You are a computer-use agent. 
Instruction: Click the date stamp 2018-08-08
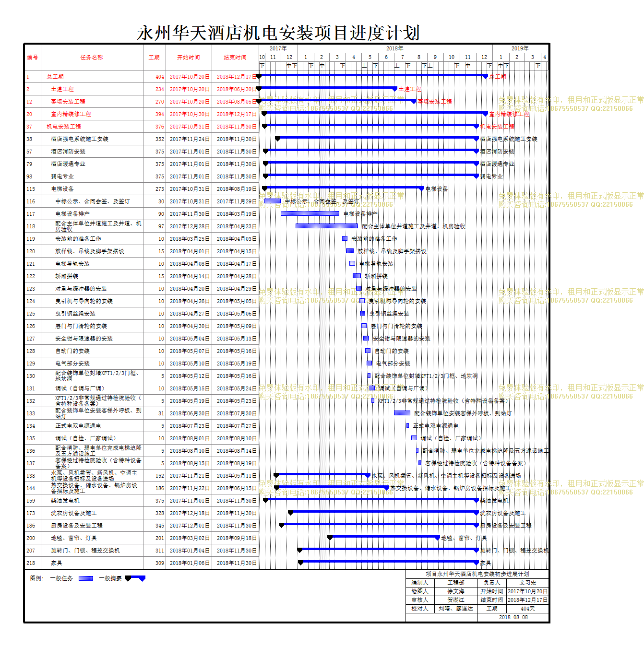513,617
